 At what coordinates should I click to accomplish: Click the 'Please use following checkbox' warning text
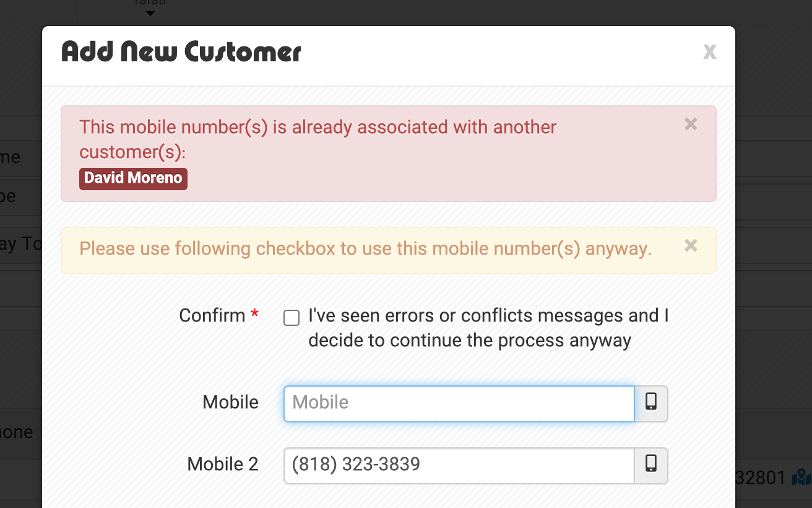366,249
